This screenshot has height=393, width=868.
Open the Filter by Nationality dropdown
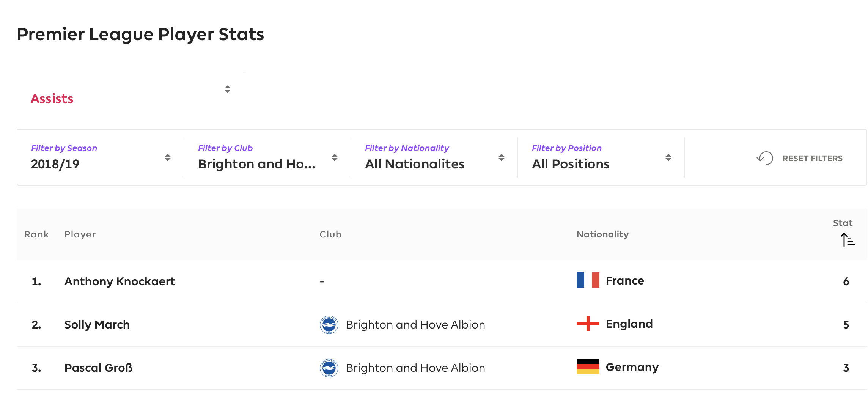tap(434, 157)
